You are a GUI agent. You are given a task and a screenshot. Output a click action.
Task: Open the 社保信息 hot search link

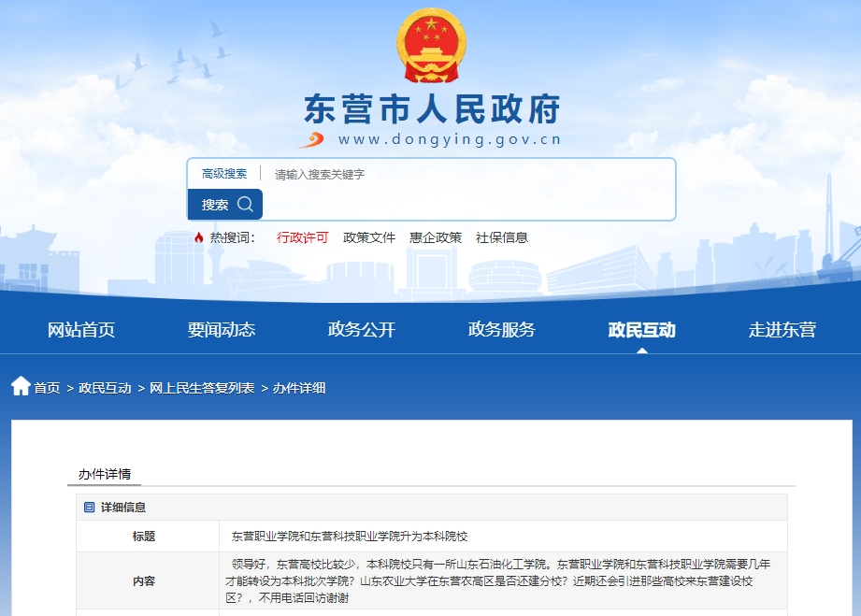[x=505, y=237]
